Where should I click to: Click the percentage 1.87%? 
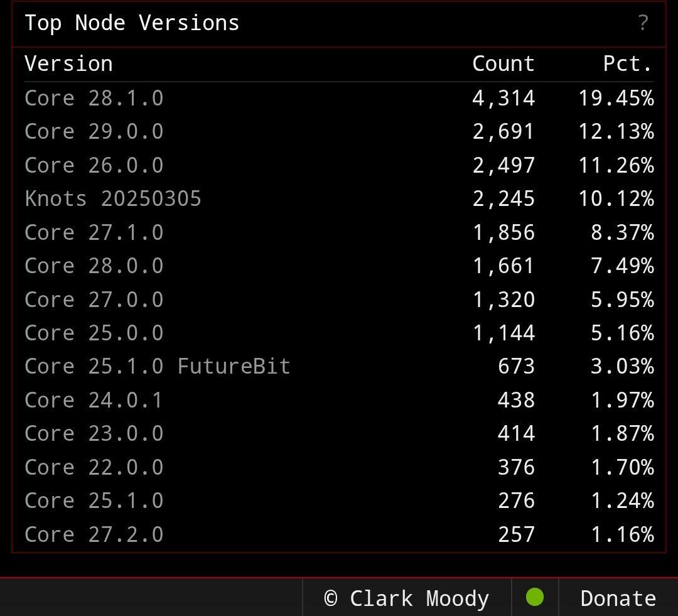622,433
